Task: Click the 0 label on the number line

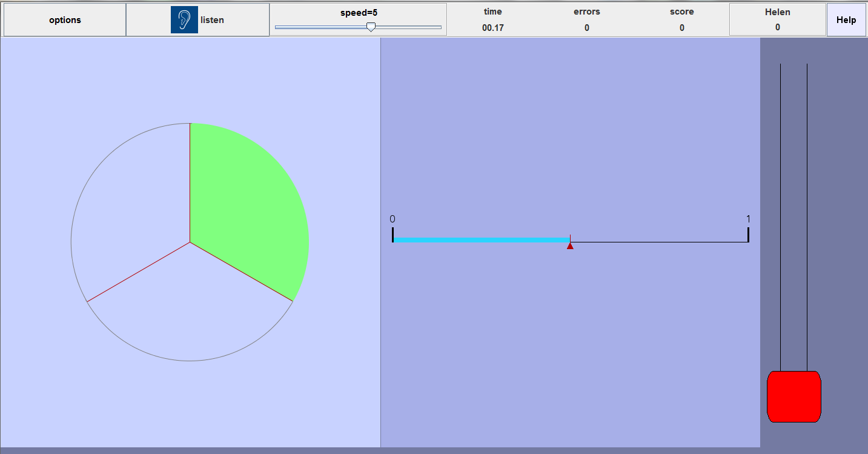Action: coord(393,219)
